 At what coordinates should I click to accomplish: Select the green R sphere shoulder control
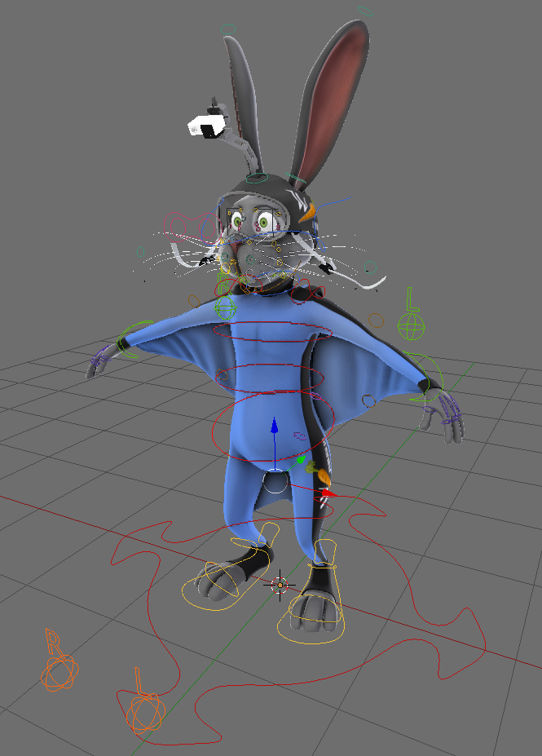point(226,307)
